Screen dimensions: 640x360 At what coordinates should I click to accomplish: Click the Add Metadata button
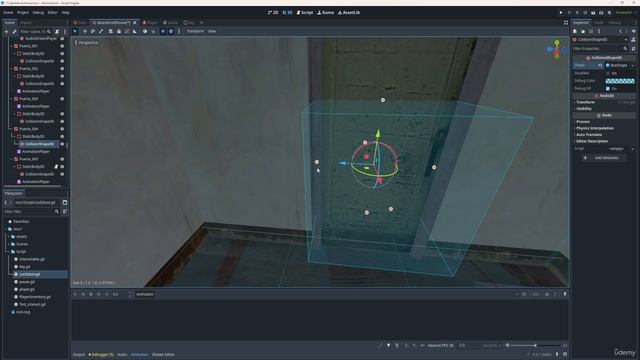coord(603,158)
